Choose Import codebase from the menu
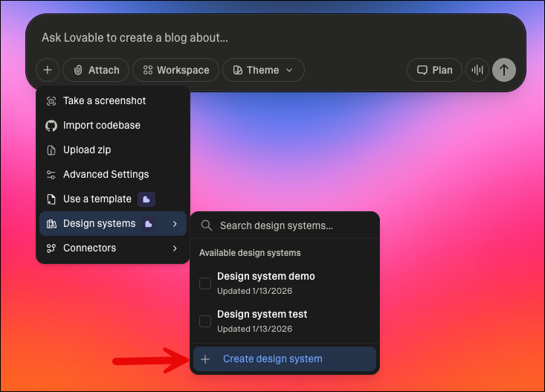The height and width of the screenshot is (392, 545). coord(113,125)
